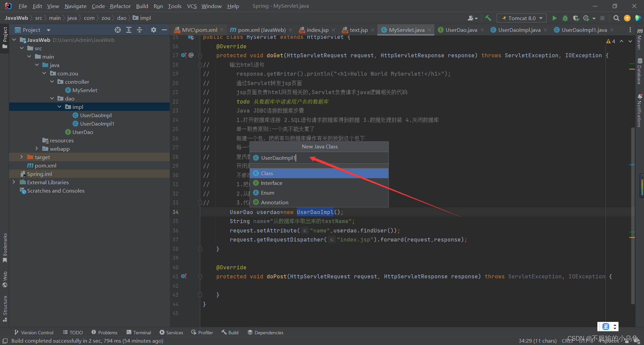Open the Notifications tool window
Image resolution: width=644 pixels, height=345 pixels.
point(640,111)
